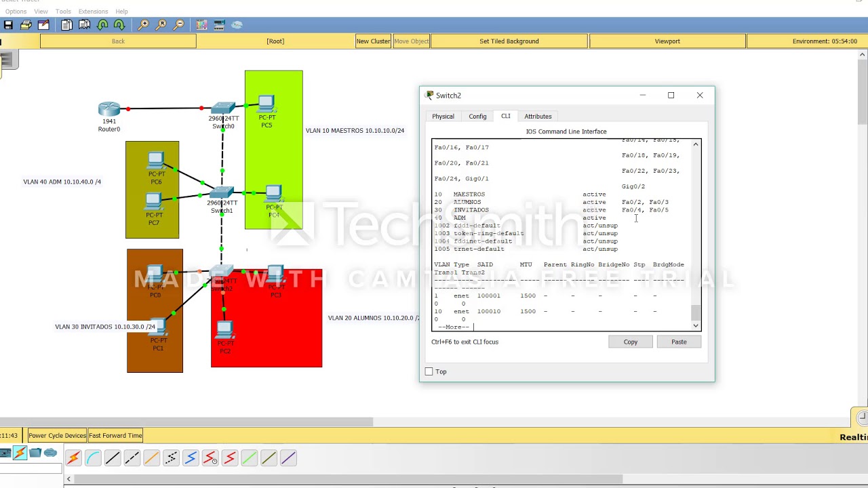Click the Set Tiled Background button
The image size is (868, 488).
pyautogui.click(x=509, y=41)
